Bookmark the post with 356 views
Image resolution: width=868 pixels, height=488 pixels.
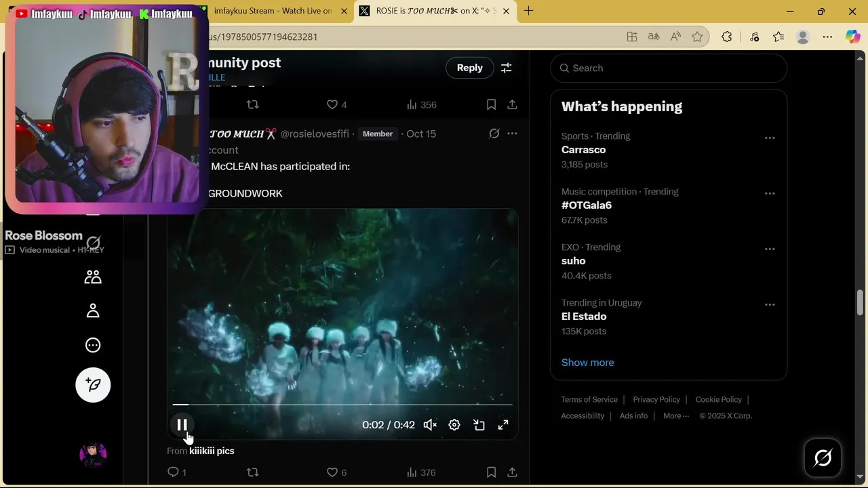(491, 104)
